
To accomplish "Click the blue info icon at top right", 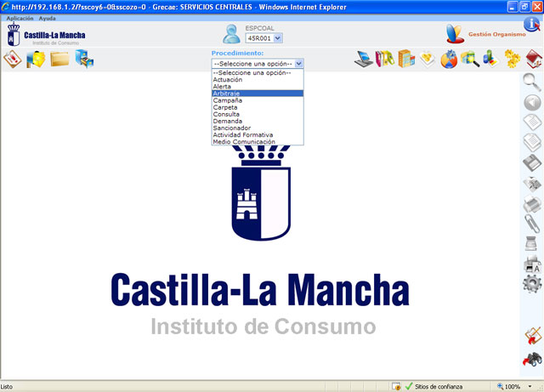I will click(x=532, y=25).
